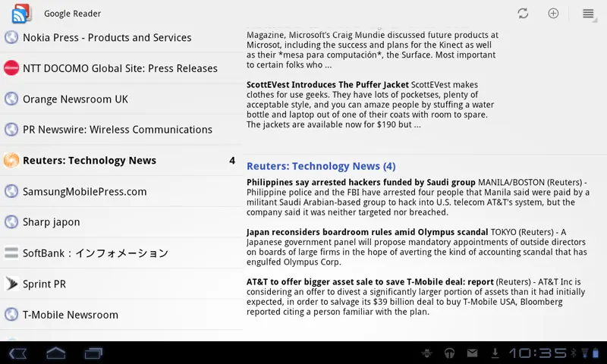The image size is (607, 364).
Task: Click the Sprint PR logo icon
Action: 11,284
